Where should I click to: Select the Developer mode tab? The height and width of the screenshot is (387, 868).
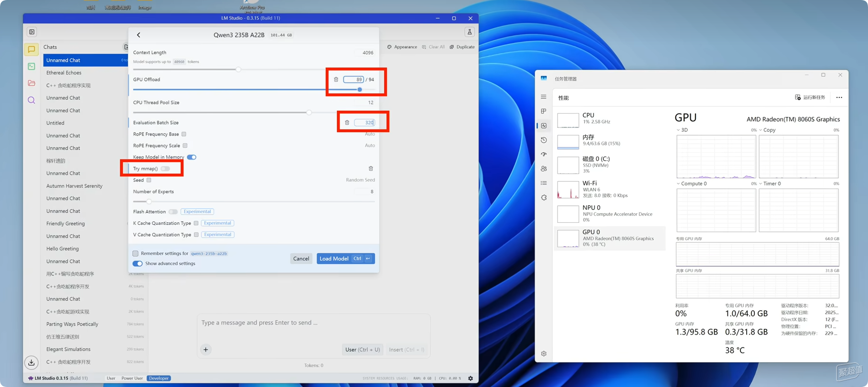(x=159, y=378)
